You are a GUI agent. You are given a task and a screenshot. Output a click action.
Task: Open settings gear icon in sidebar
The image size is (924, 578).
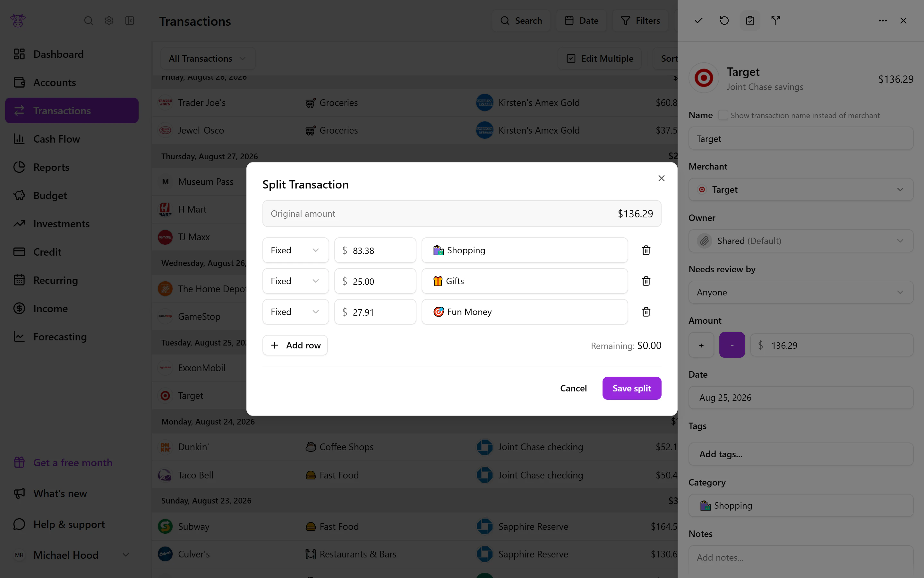109,21
